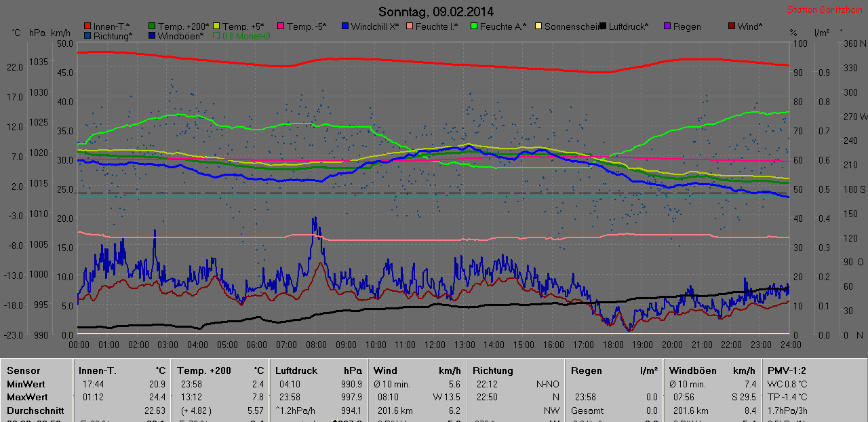Viewport: 868px width, 422px height.
Task: Click the 'WC 0.8 °C' wind chill value
Action: [x=787, y=384]
